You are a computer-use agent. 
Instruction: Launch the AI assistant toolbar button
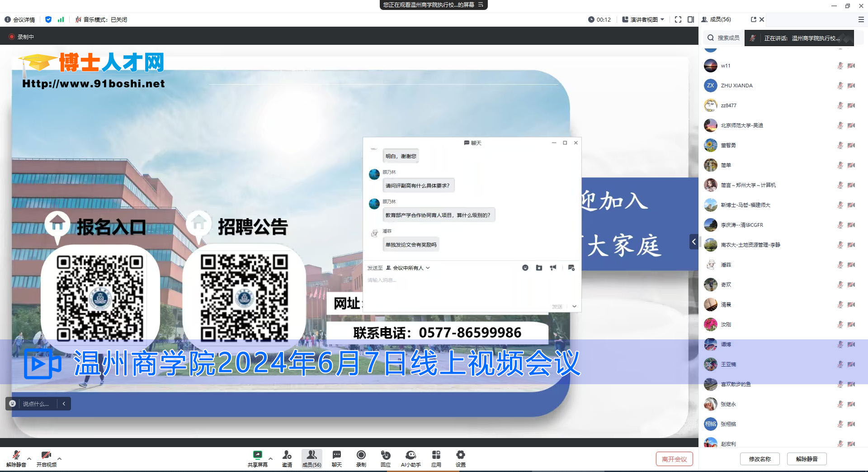pos(410,458)
